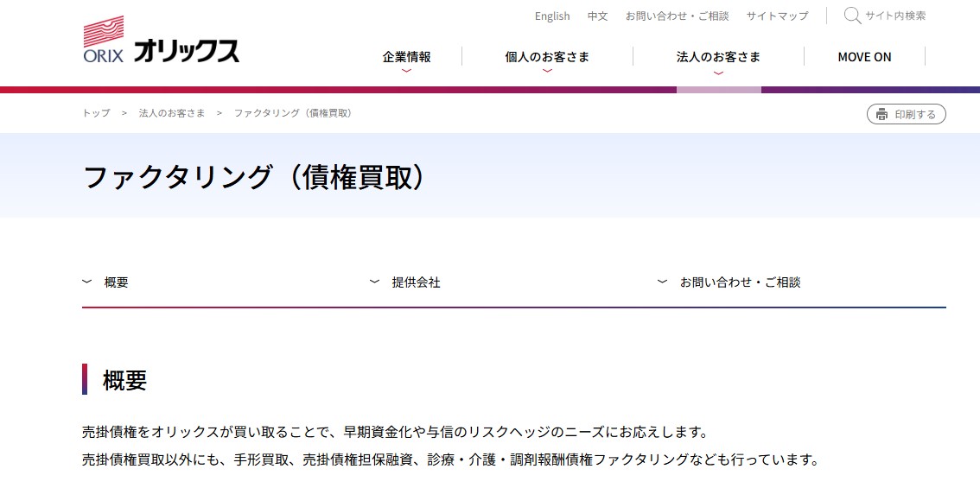Click chevron beside お問い合わせ・ご相談 anchor

click(x=663, y=282)
